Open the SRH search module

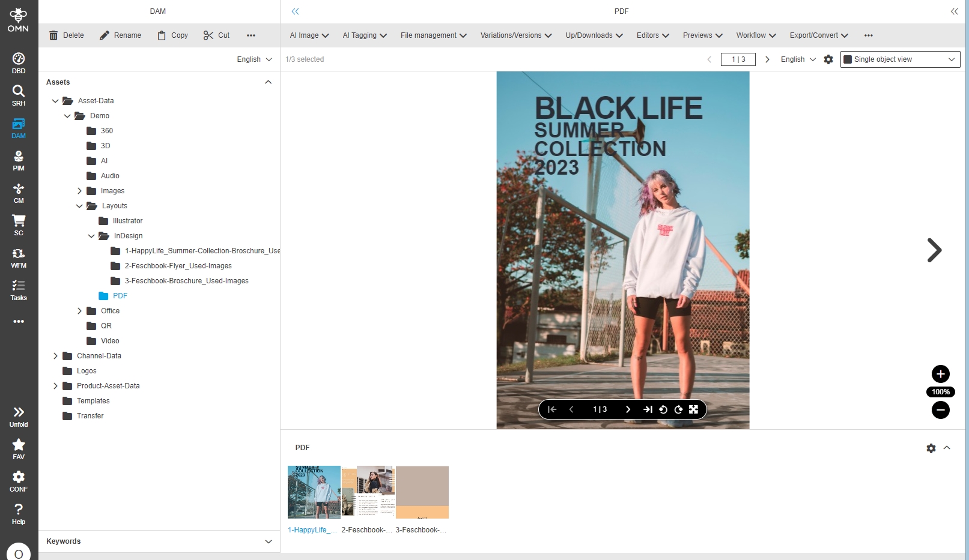coord(19,95)
